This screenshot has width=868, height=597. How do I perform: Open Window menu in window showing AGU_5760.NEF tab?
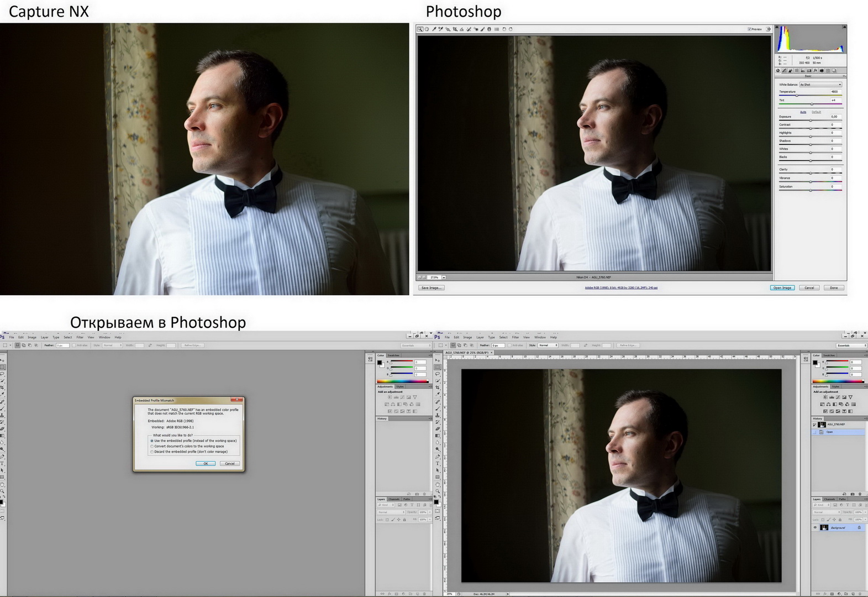click(540, 337)
